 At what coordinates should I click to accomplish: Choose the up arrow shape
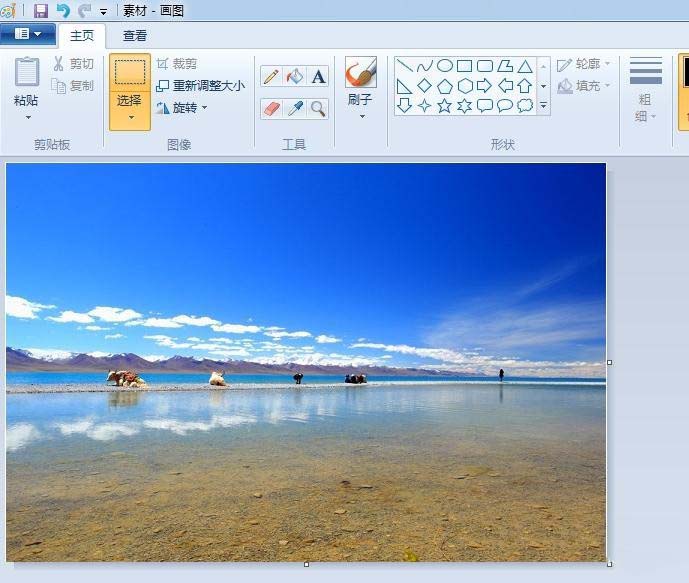click(525, 86)
